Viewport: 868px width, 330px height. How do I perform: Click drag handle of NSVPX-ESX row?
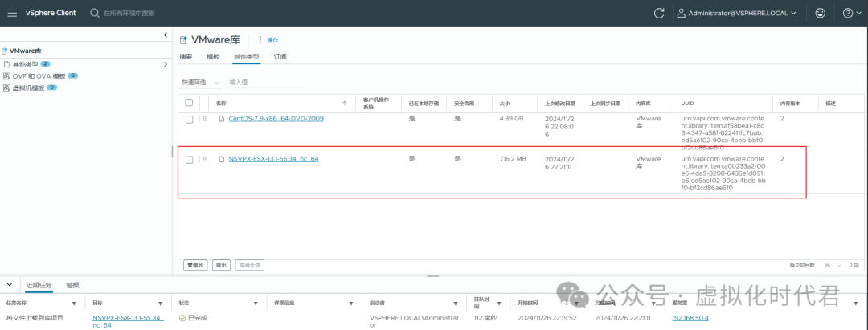click(204, 159)
